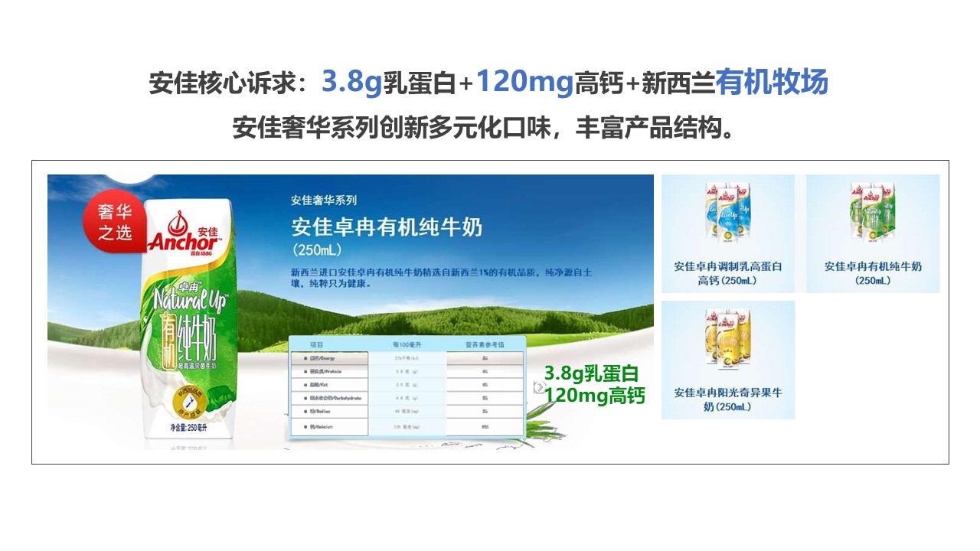Click the 每100毫升 column header
The width and height of the screenshot is (980, 551).
(407, 344)
